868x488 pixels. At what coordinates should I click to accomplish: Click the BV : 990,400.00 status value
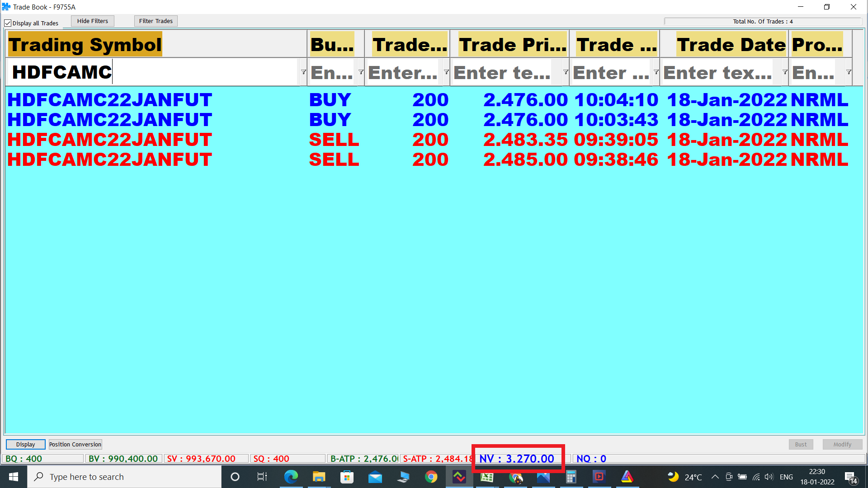point(123,459)
